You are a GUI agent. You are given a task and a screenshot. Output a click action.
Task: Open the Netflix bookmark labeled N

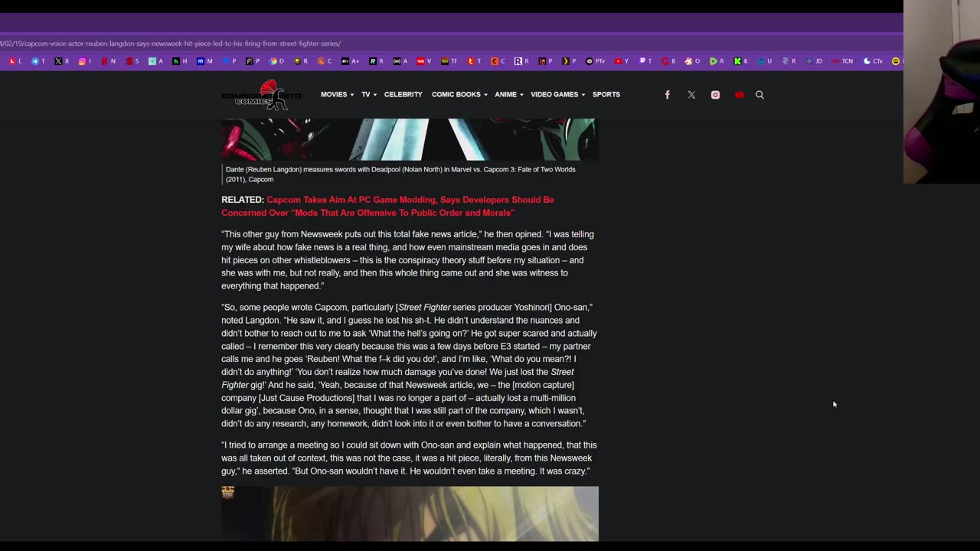click(x=108, y=61)
